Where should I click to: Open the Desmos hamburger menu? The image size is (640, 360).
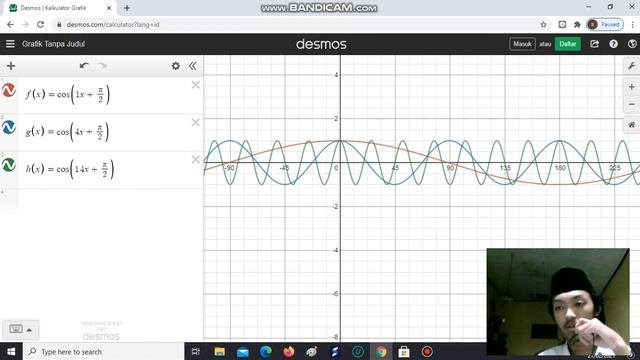click(10, 44)
